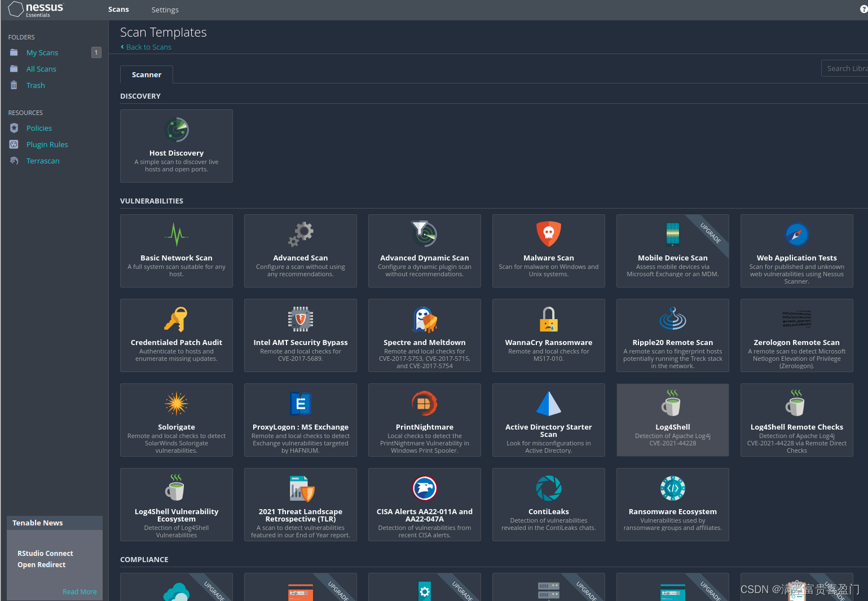Click Read More in Tenable News
Image resolution: width=868 pixels, height=601 pixels.
pos(80,591)
